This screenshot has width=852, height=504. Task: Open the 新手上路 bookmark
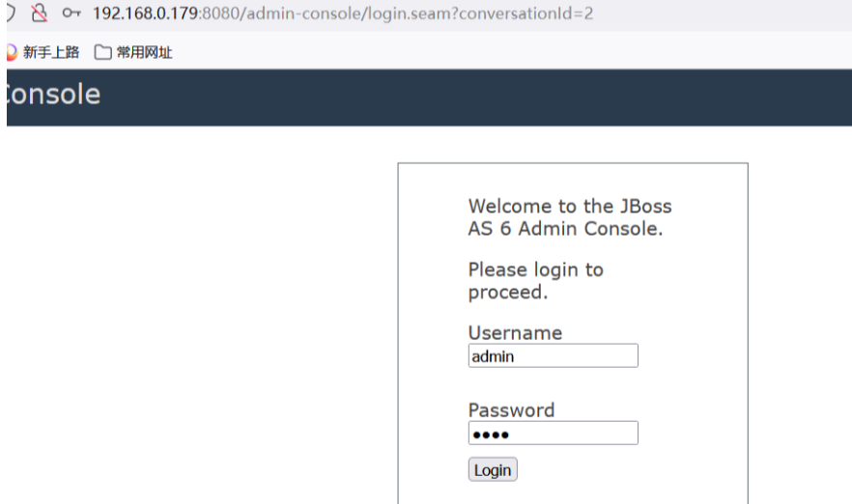coord(50,52)
